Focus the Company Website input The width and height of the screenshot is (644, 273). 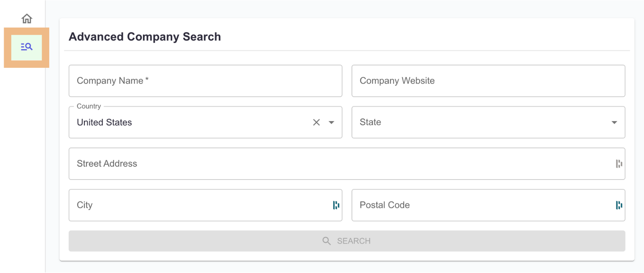(x=488, y=81)
